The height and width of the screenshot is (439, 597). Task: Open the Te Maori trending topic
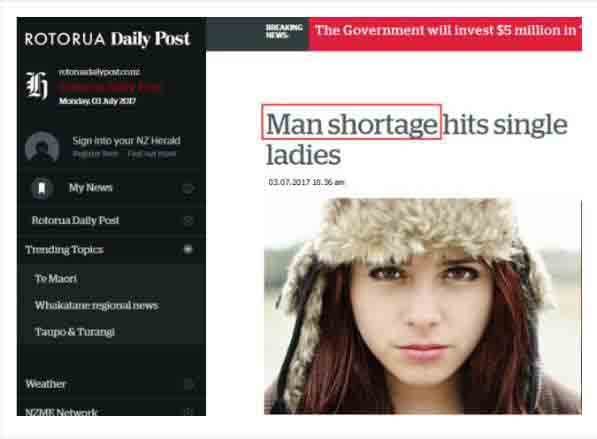coord(56,278)
